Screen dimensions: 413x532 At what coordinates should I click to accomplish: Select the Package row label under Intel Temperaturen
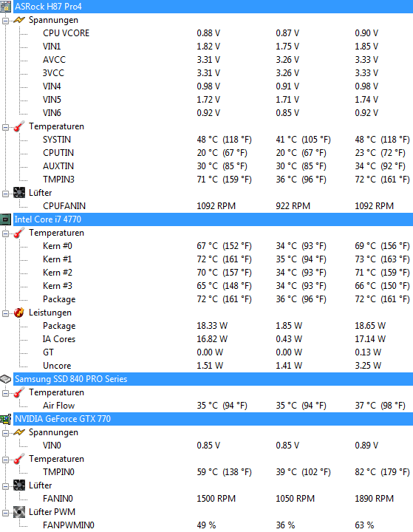(59, 299)
